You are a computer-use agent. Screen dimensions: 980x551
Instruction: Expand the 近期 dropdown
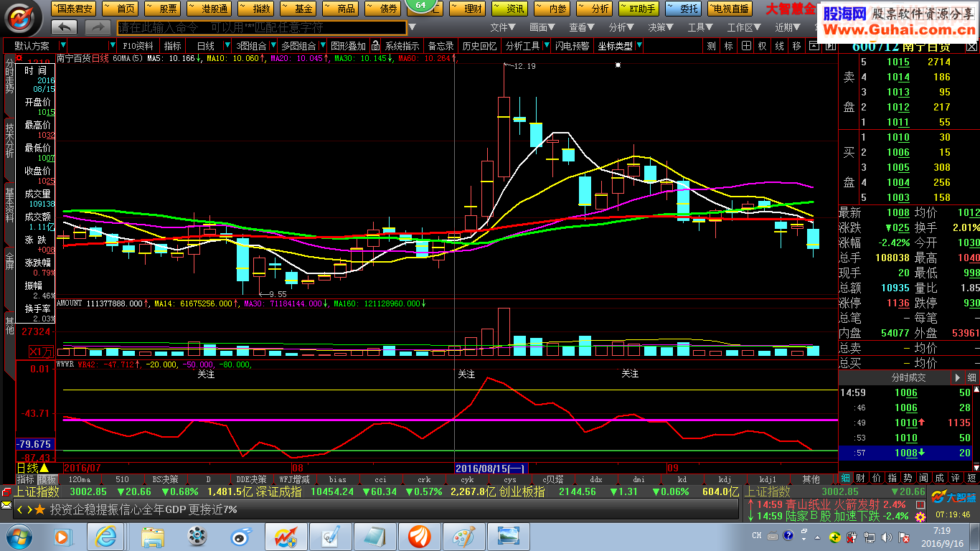tap(788, 27)
